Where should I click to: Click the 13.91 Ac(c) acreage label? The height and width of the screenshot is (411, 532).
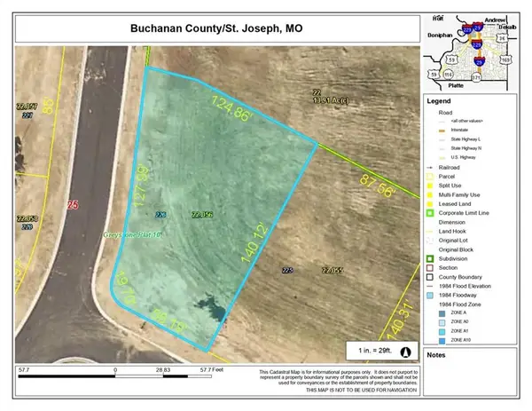tap(331, 100)
